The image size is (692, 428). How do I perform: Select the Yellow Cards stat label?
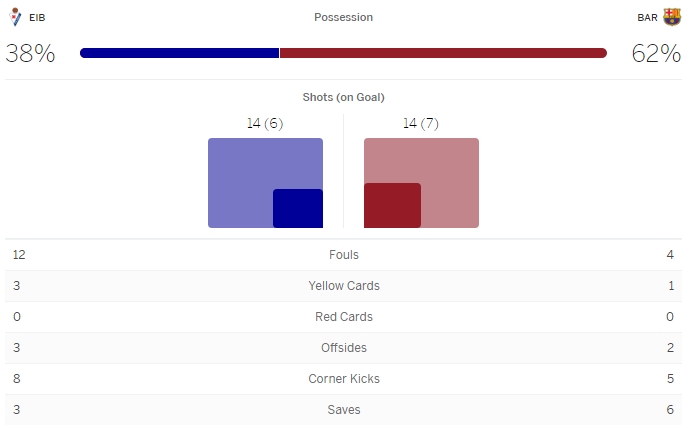coord(343,286)
